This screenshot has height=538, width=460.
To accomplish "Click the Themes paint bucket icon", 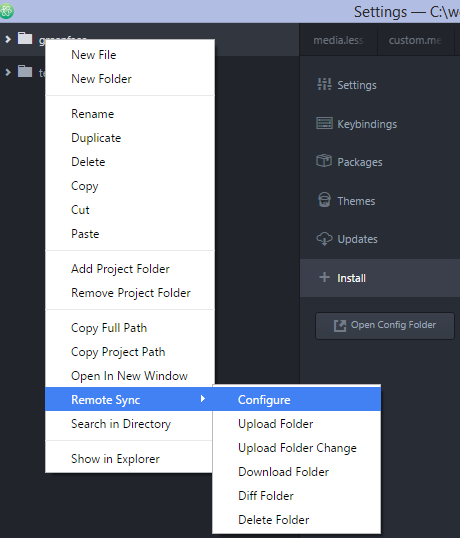I will (x=324, y=200).
